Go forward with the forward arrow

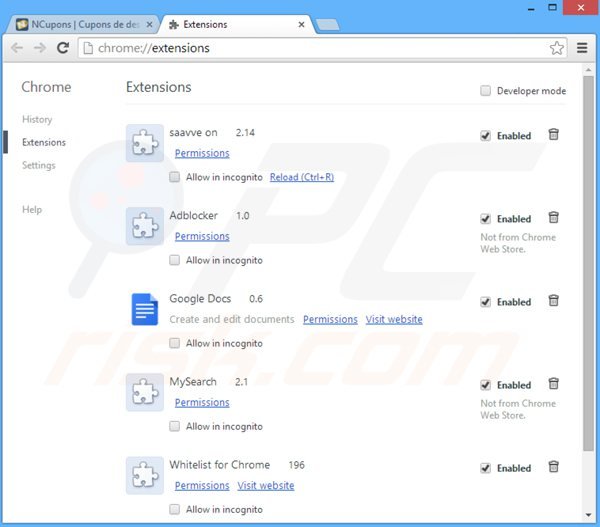[40, 48]
